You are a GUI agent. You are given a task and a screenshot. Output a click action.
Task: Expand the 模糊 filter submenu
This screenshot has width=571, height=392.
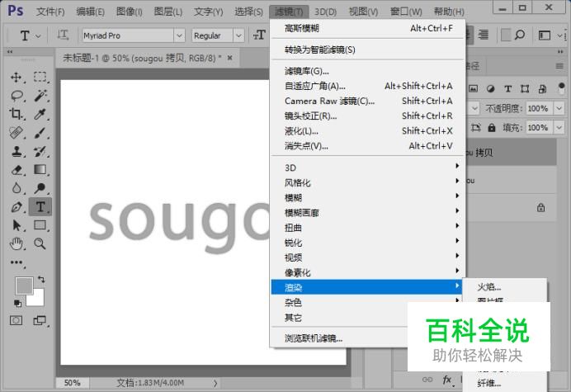367,197
